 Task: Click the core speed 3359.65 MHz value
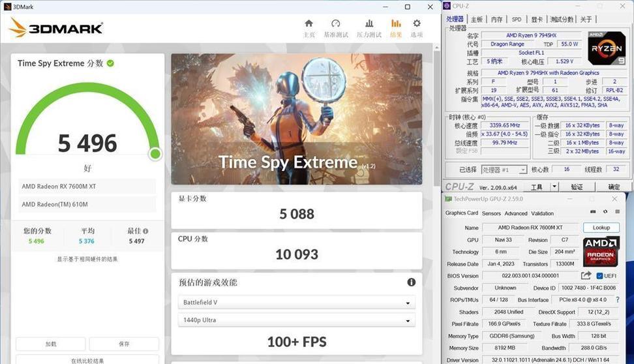[505, 125]
